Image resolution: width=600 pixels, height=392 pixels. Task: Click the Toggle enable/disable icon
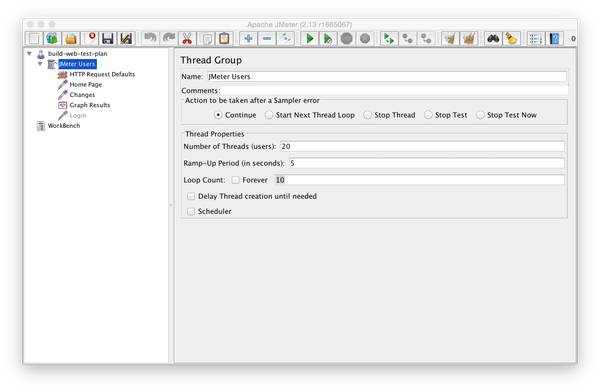(x=285, y=39)
